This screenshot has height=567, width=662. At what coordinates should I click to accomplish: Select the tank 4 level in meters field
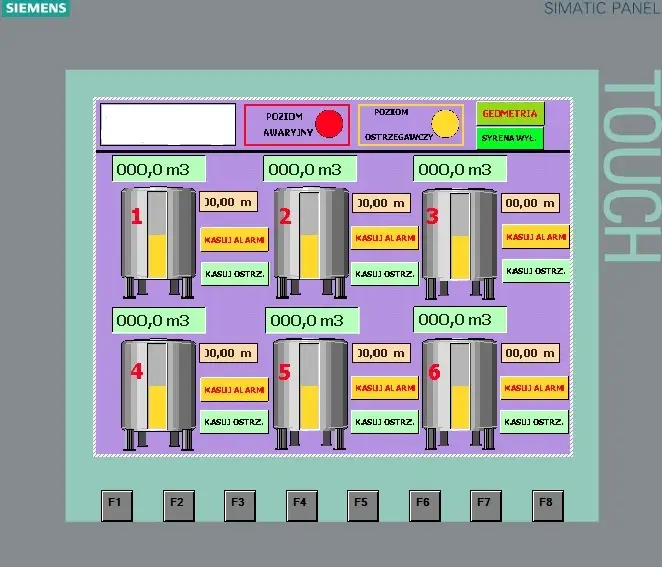tap(228, 353)
